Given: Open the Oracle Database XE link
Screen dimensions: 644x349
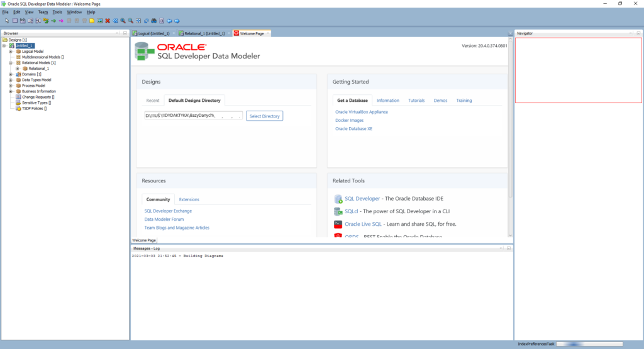Looking at the screenshot, I should click(x=354, y=129).
